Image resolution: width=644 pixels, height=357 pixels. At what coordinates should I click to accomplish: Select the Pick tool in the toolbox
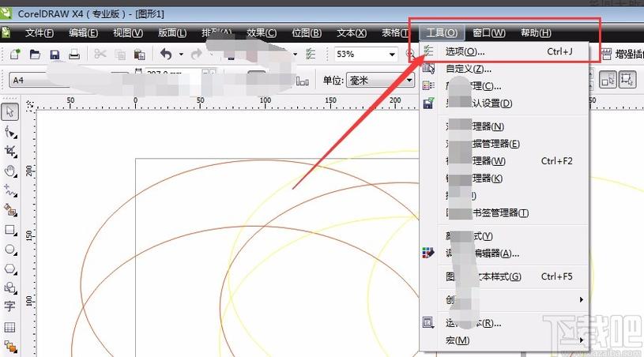click(x=9, y=111)
